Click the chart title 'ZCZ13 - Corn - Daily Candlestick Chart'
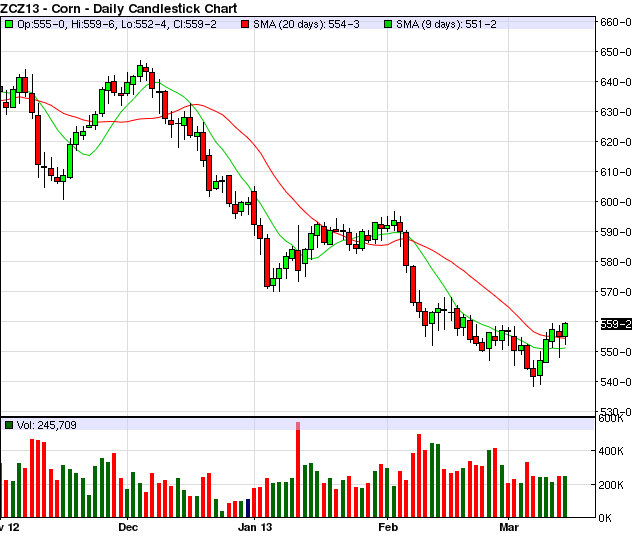This screenshot has width=640, height=536. (x=118, y=8)
